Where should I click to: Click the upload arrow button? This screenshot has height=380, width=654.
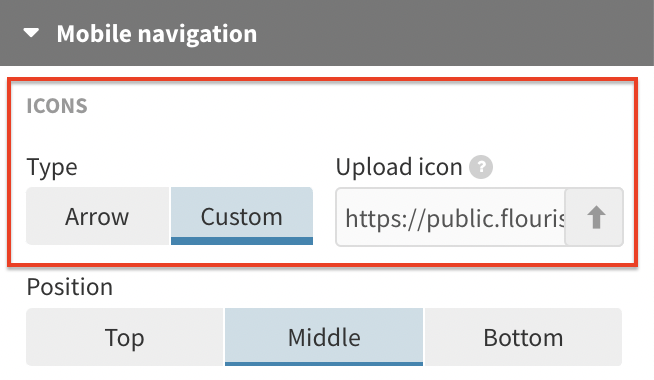click(x=594, y=217)
